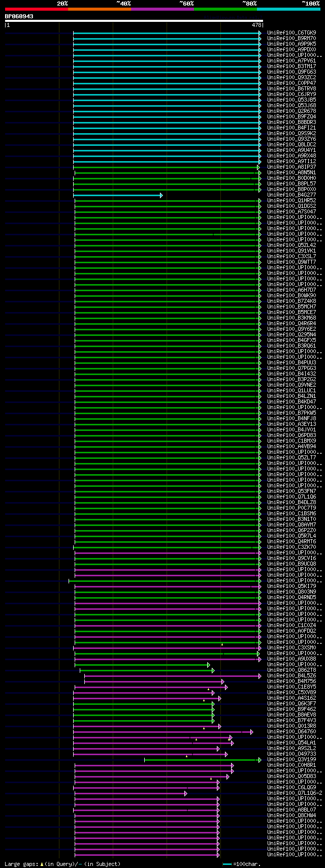Select hit label UniRef100_A7PV61
The height and width of the screenshot is (868, 325).
[x=291, y=60]
